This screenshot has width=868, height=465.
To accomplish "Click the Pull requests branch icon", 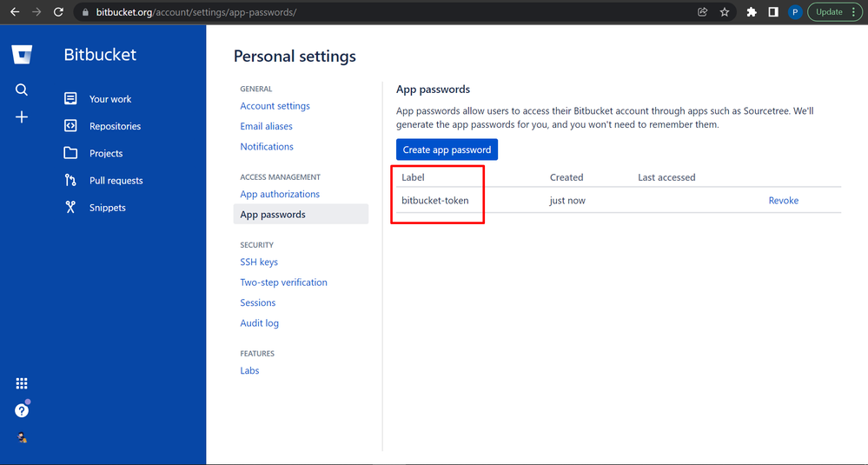I will coord(70,180).
